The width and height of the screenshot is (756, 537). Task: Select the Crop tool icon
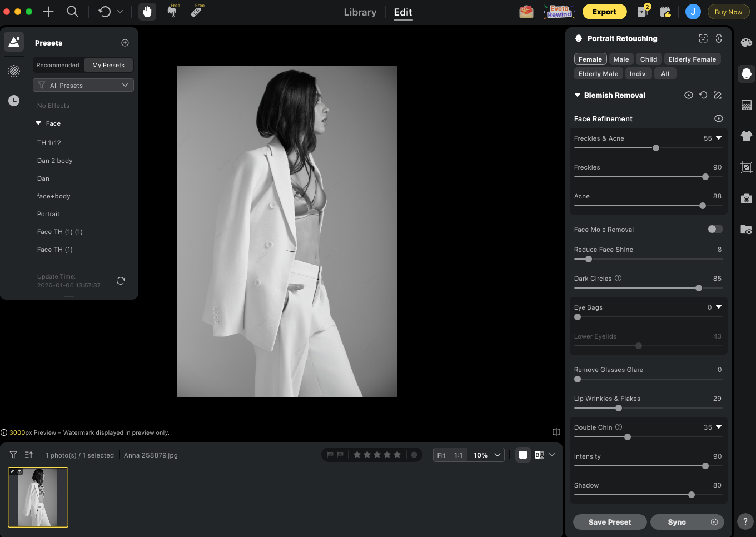coord(746,167)
